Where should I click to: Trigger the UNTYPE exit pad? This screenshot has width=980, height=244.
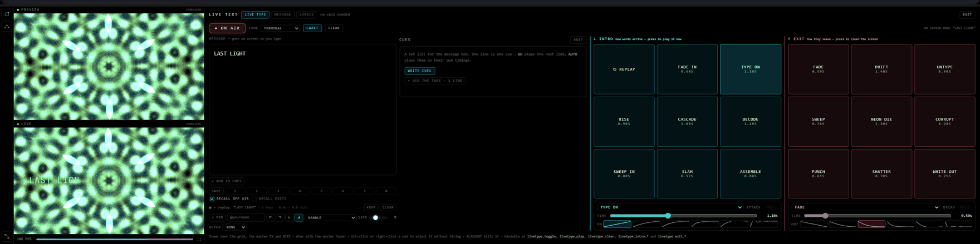pyautogui.click(x=944, y=69)
